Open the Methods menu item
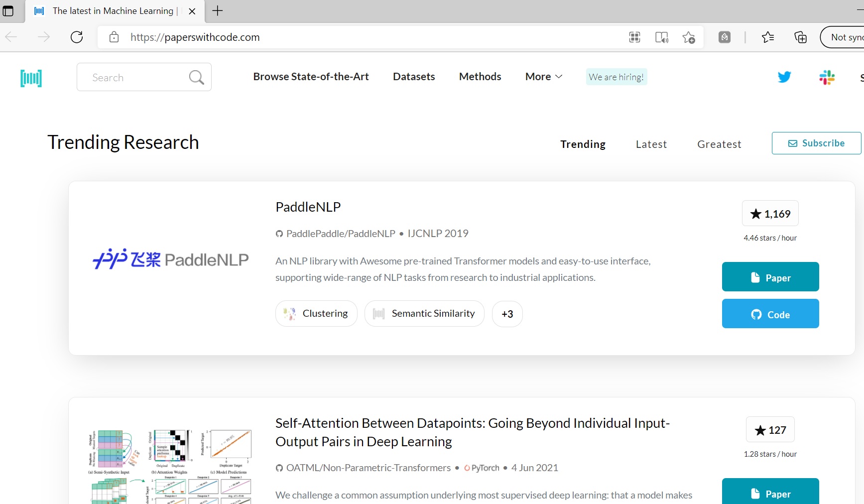 tap(480, 77)
